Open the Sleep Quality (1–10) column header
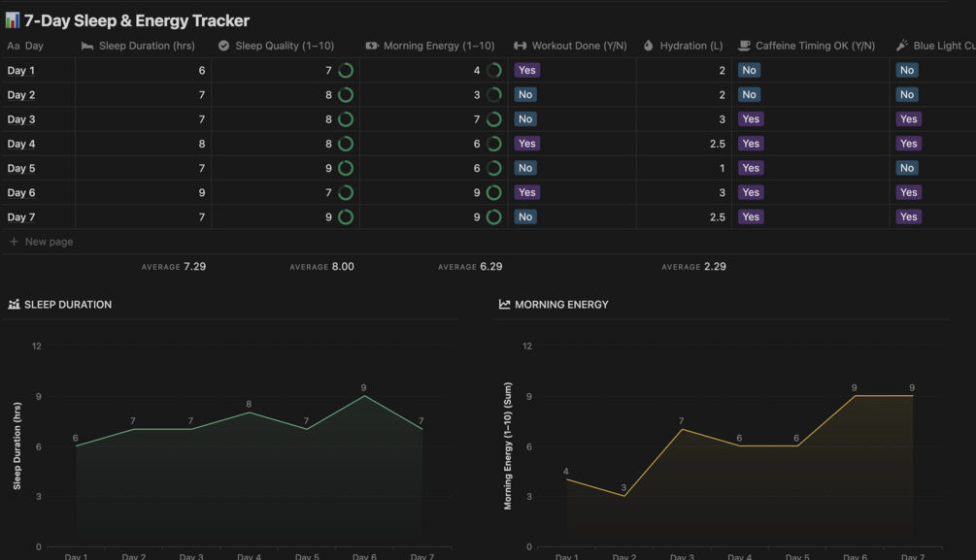This screenshot has height=560, width=976. 286,46
